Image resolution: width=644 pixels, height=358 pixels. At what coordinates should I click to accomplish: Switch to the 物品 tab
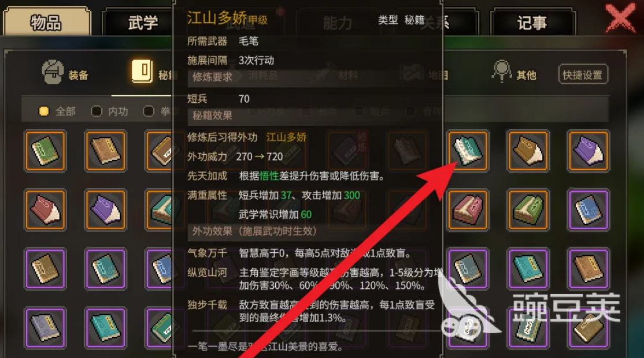(46, 21)
